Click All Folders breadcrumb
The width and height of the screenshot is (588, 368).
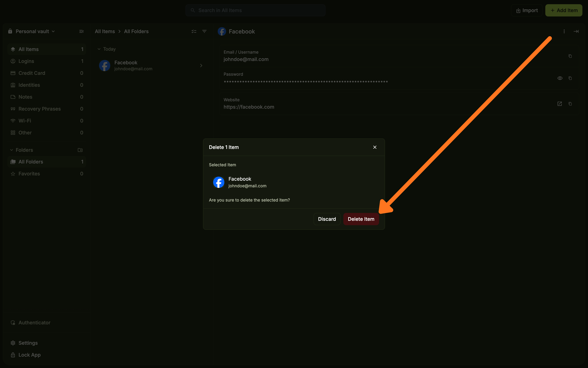click(x=136, y=31)
